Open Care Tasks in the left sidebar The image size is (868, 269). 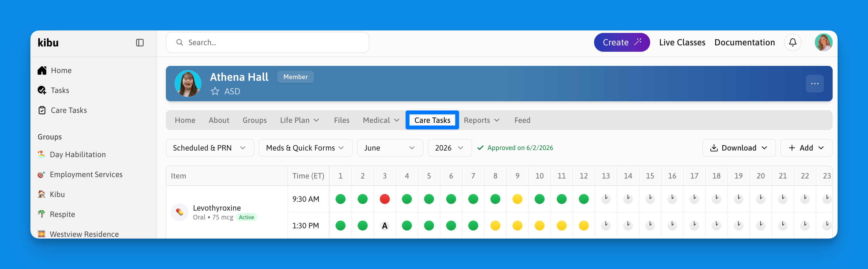(62, 110)
